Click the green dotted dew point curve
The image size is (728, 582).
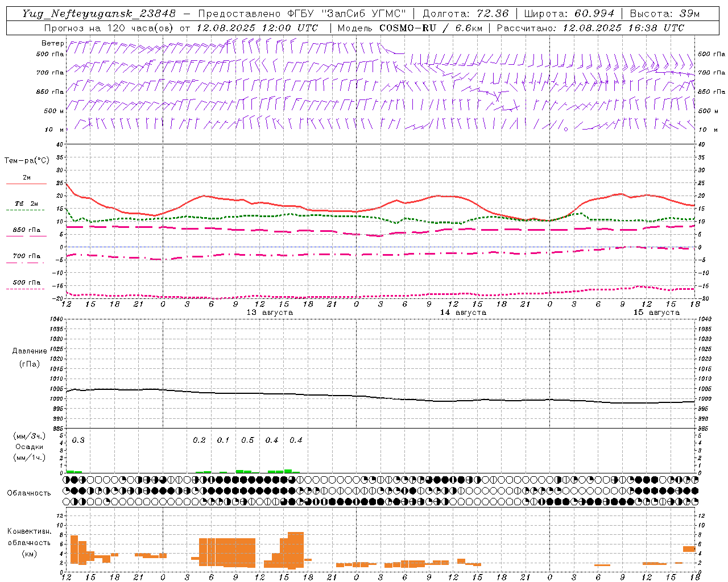(x=380, y=218)
